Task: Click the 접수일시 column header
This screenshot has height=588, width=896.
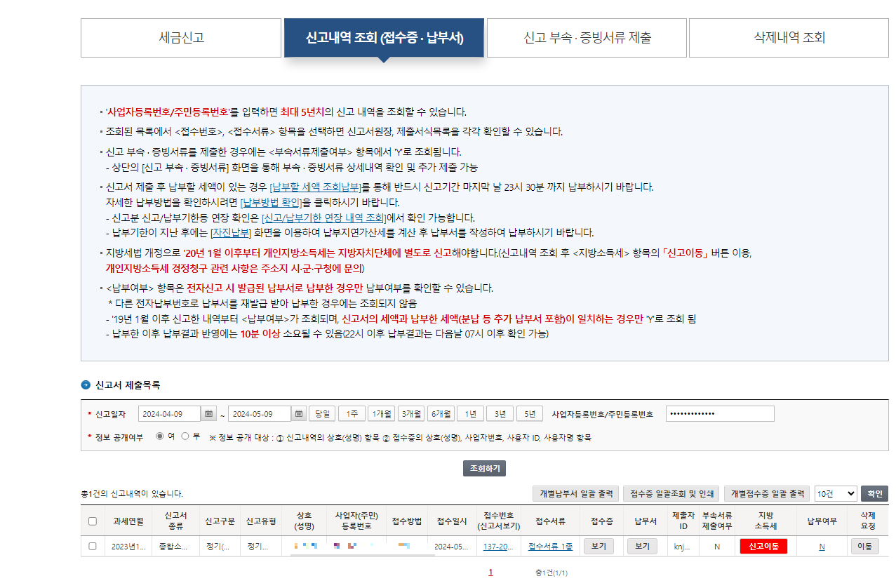Action: pos(452,521)
